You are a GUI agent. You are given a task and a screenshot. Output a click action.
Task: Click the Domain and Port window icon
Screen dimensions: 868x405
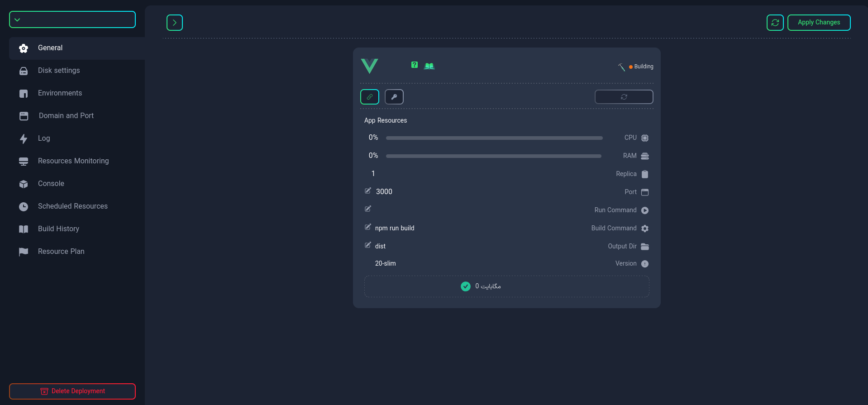tap(24, 116)
